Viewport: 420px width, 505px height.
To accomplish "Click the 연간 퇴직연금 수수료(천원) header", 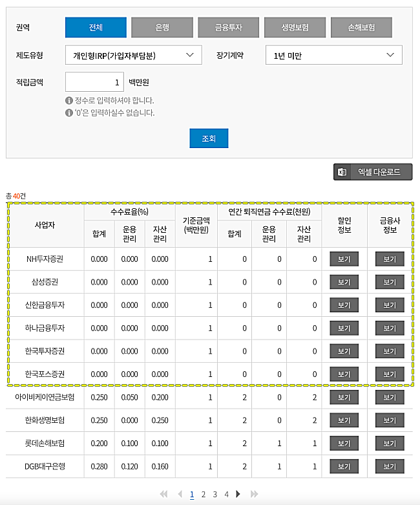I will pos(269,212).
